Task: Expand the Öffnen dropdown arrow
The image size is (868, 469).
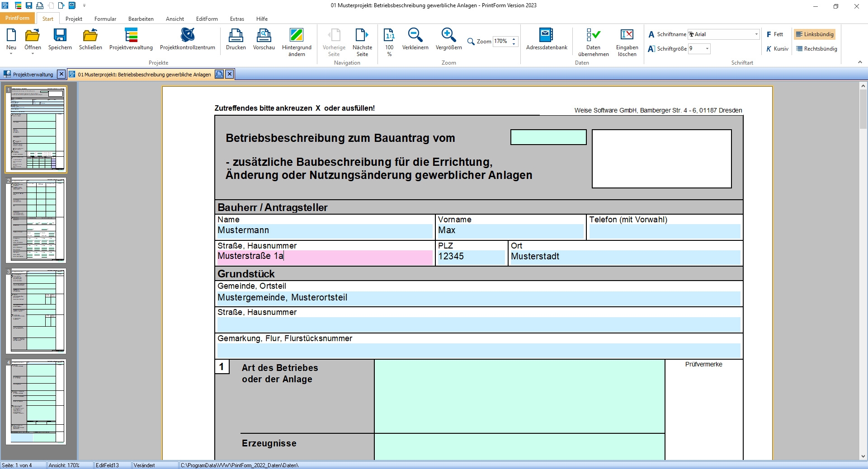Action: coord(33,54)
